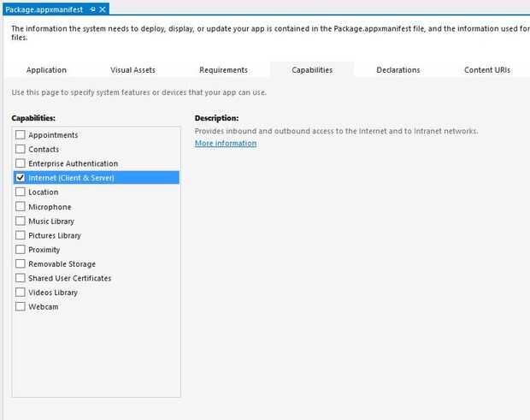Click the More information link
530x420 pixels.
226,144
